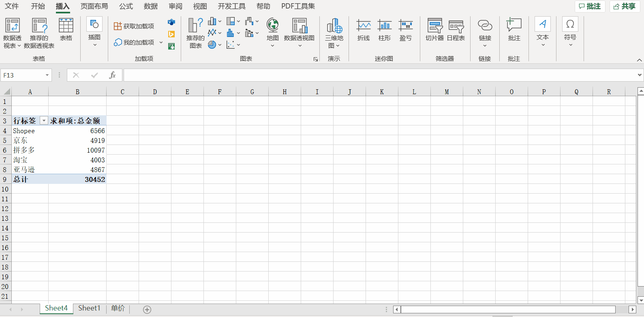Expand the Name Box dropdown arrow
The height and width of the screenshot is (317, 644).
coord(47,75)
